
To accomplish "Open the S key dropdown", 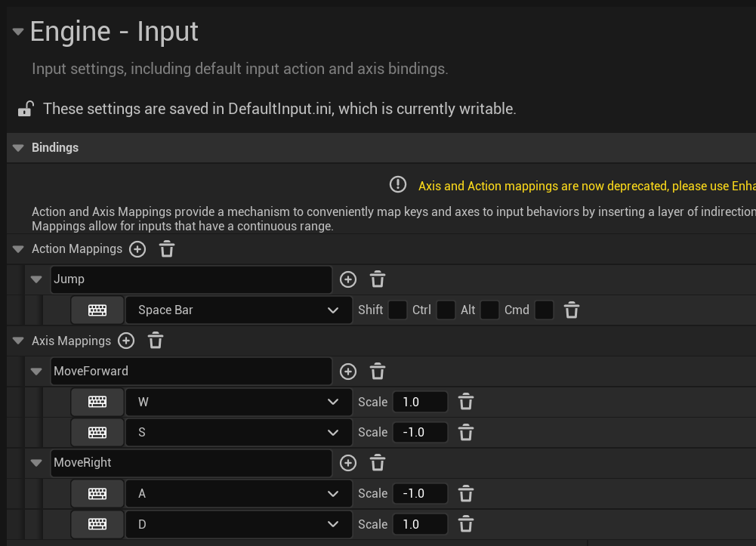I will [x=239, y=432].
